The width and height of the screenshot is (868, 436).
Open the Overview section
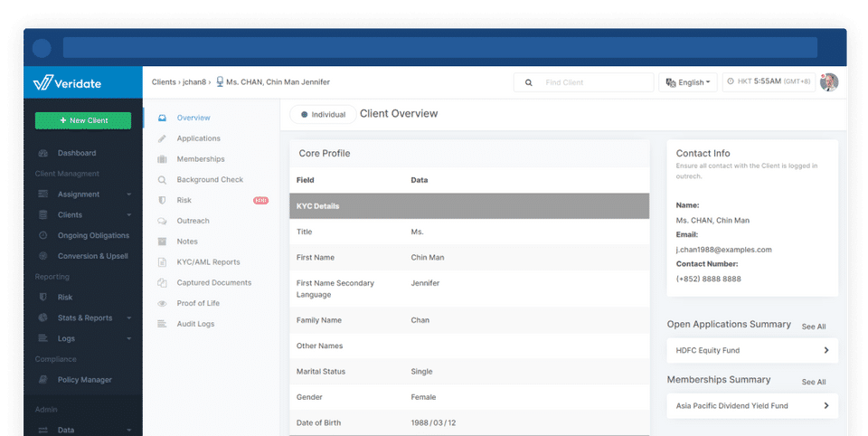pyautogui.click(x=193, y=118)
